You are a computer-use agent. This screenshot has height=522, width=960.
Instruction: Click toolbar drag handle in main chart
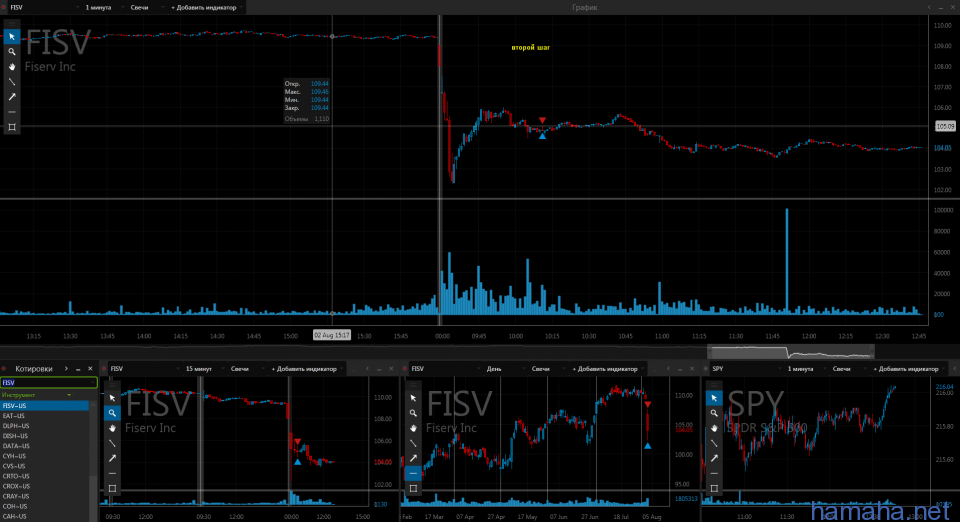pyautogui.click(x=12, y=24)
